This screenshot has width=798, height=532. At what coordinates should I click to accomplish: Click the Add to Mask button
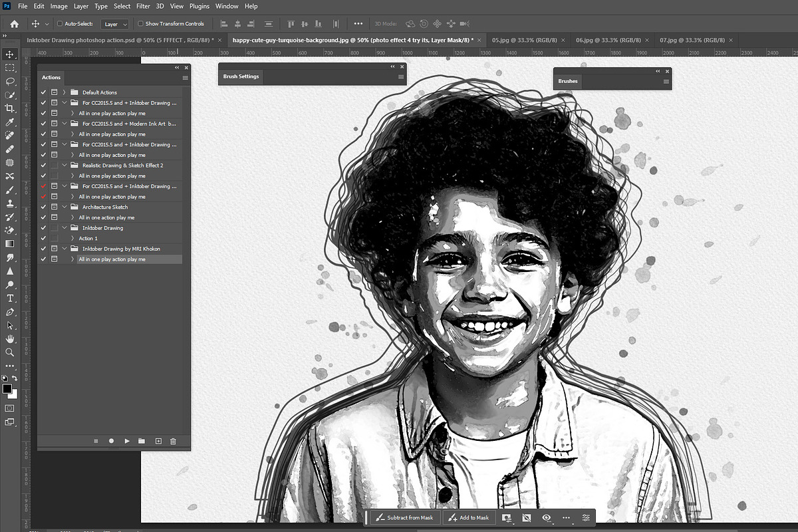pyautogui.click(x=468, y=517)
